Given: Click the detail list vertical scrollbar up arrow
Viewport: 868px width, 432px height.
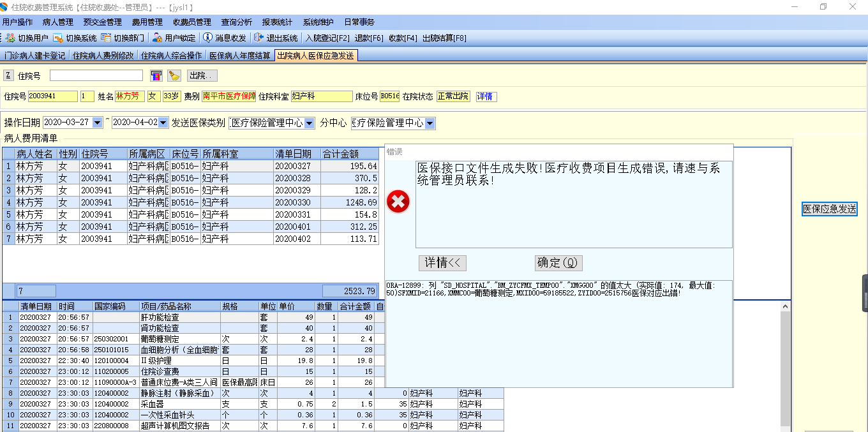Looking at the screenshot, I should 786,306.
